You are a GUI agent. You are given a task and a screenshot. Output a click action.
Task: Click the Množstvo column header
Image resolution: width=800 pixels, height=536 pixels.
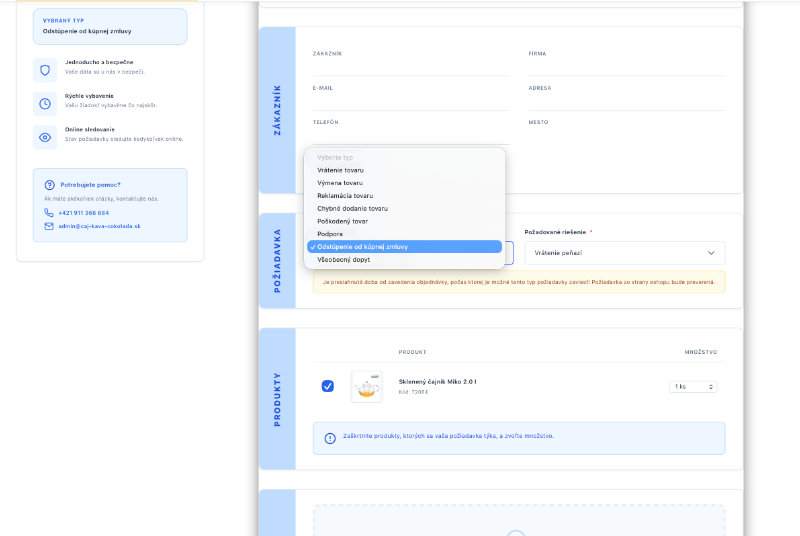click(x=701, y=352)
